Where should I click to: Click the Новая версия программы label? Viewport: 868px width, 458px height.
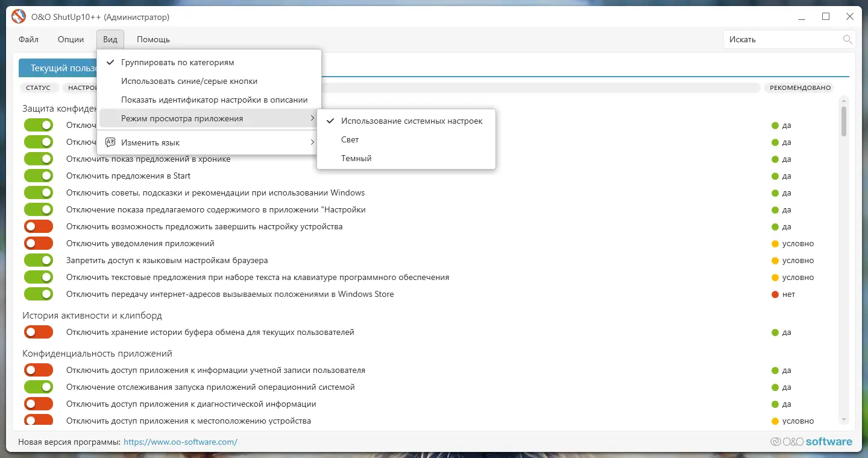(x=69, y=442)
